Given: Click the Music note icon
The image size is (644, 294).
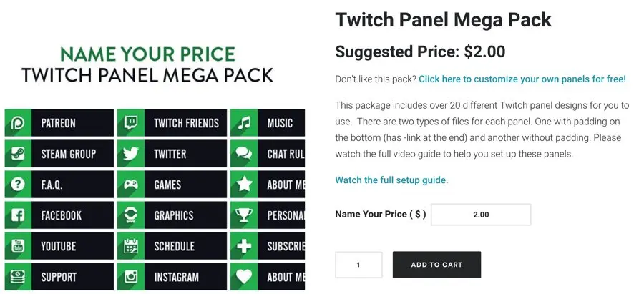Looking at the screenshot, I should click(x=245, y=123).
